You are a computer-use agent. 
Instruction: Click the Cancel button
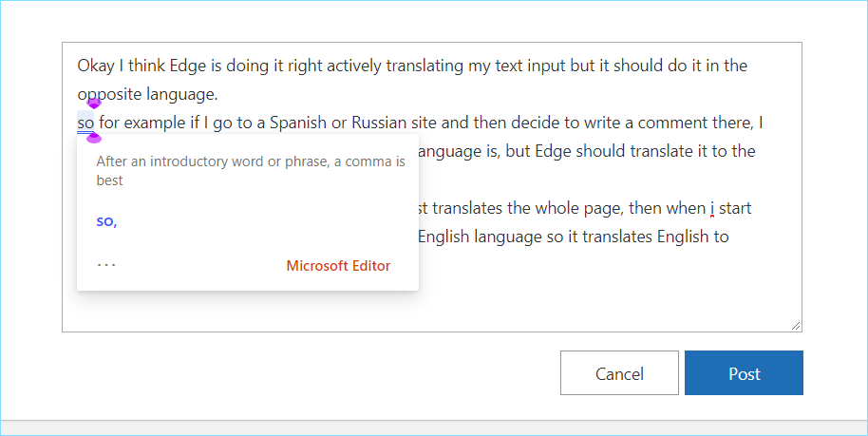619,373
